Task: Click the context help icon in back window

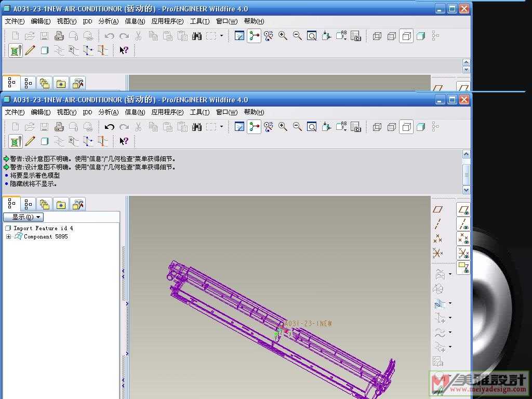Action: 124,50
